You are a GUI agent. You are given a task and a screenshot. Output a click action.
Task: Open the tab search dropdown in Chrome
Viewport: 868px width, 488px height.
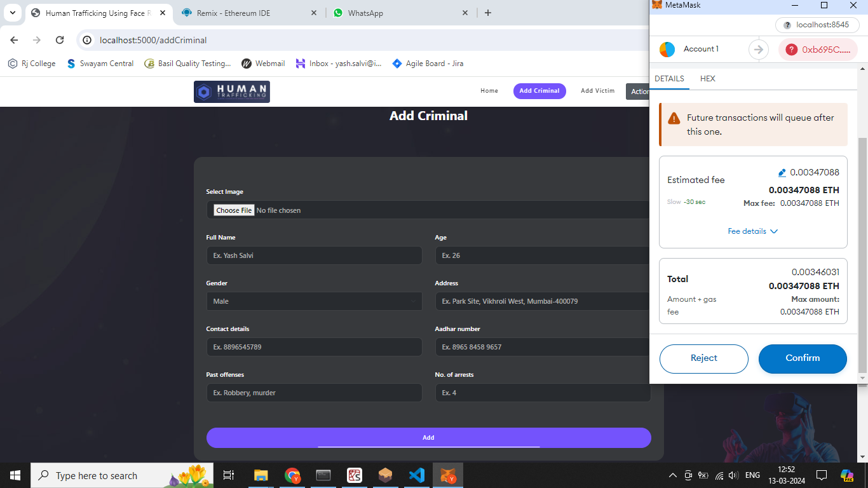click(x=12, y=13)
